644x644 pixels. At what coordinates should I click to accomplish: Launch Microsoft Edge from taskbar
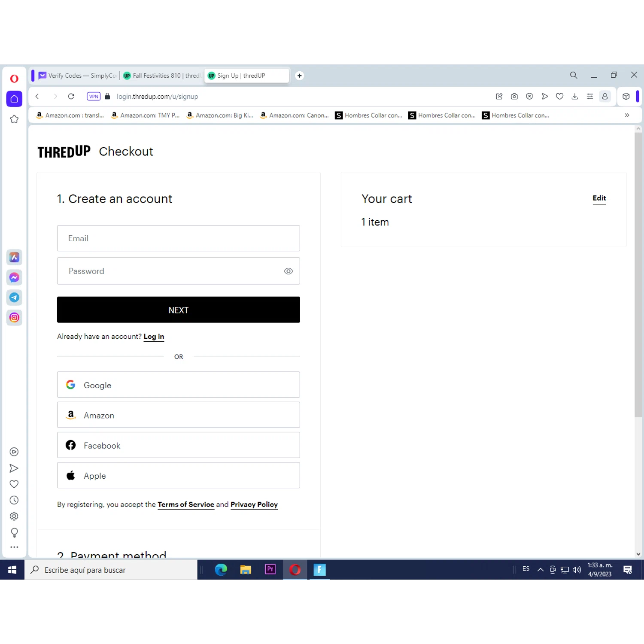point(221,570)
